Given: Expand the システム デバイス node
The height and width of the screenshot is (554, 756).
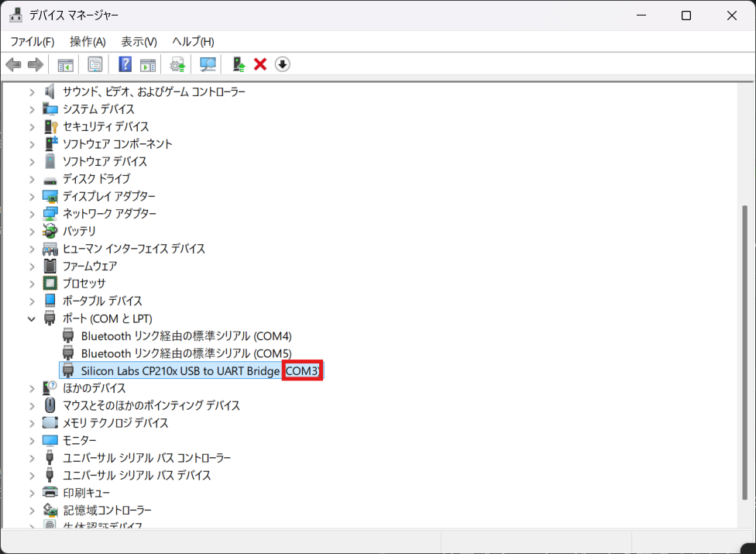Looking at the screenshot, I should pos(32,109).
